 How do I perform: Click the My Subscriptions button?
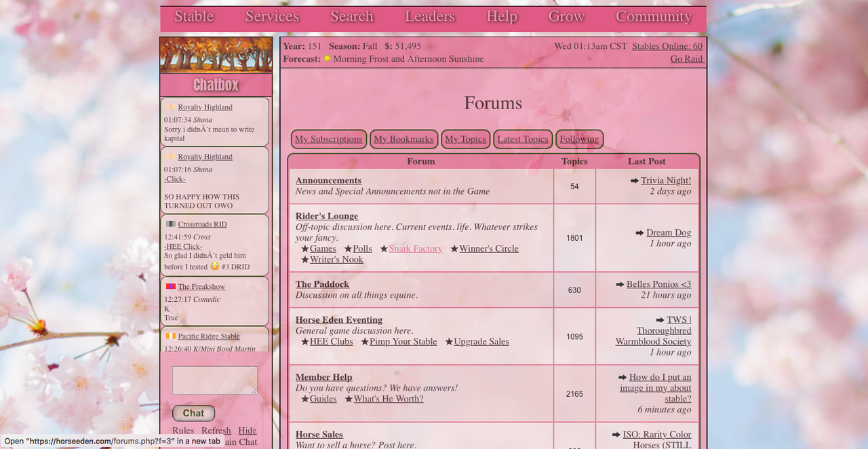click(x=329, y=139)
